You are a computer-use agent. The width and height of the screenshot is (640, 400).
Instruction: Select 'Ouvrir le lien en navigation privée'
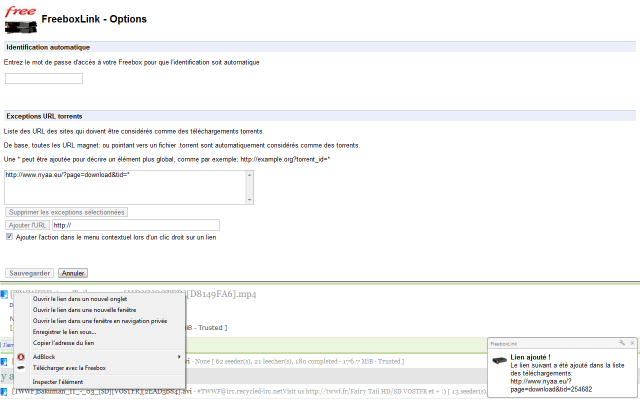[x=98, y=319]
